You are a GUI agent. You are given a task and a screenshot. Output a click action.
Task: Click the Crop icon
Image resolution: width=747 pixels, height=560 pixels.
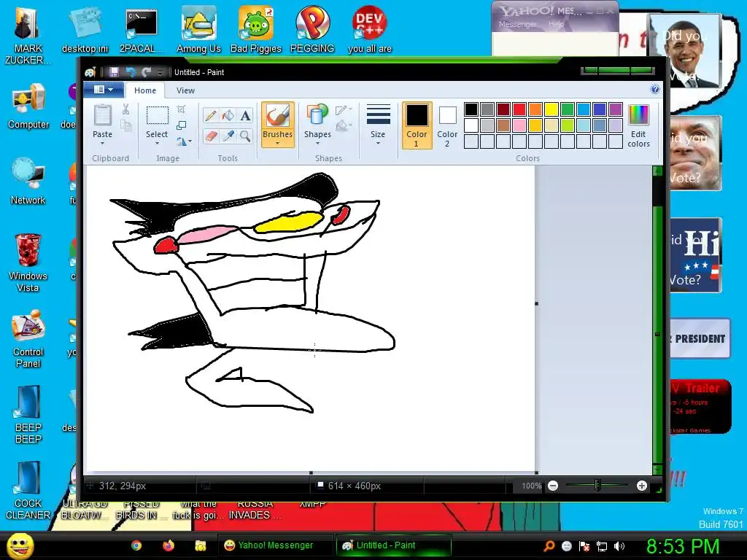181,109
